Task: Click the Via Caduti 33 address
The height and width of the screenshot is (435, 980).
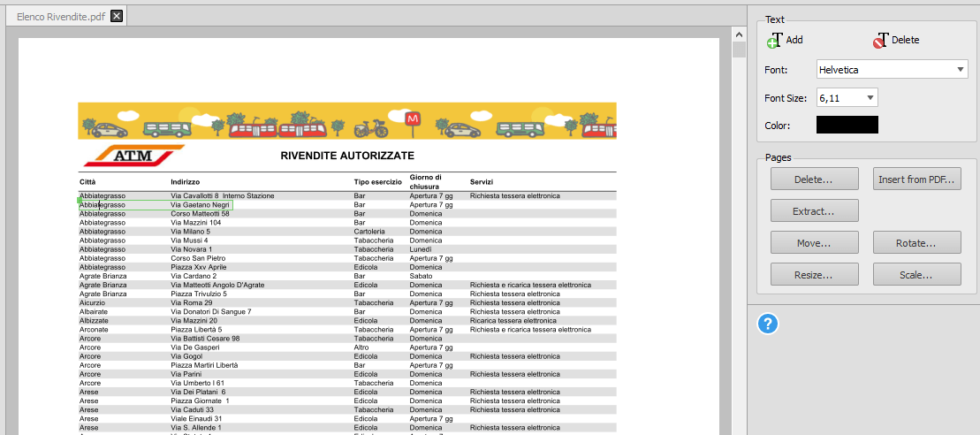Action: point(193,409)
